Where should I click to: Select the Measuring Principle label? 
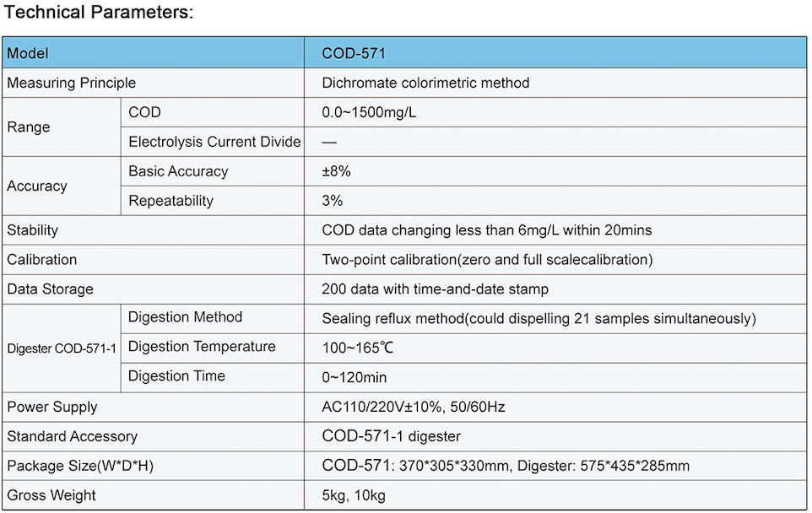tap(71, 83)
